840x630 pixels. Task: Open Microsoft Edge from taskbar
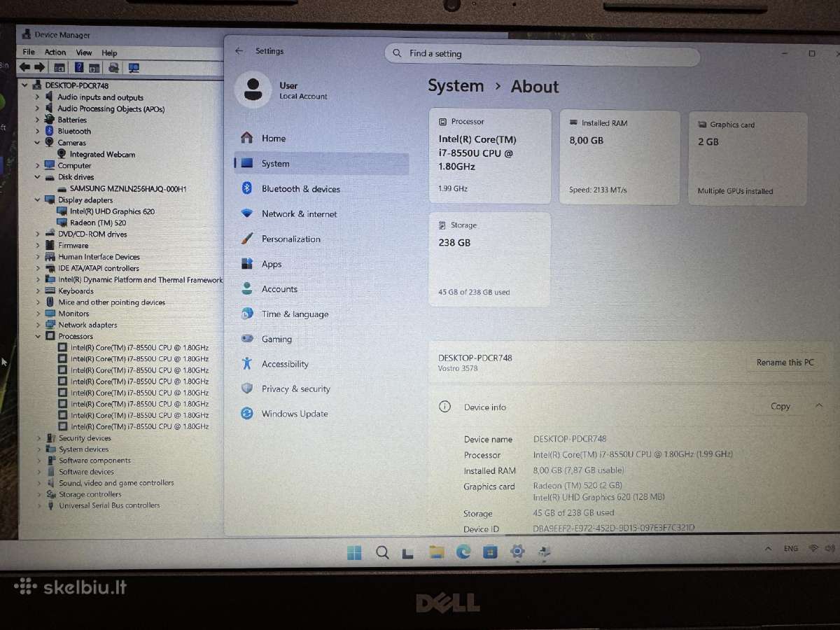pos(463,552)
